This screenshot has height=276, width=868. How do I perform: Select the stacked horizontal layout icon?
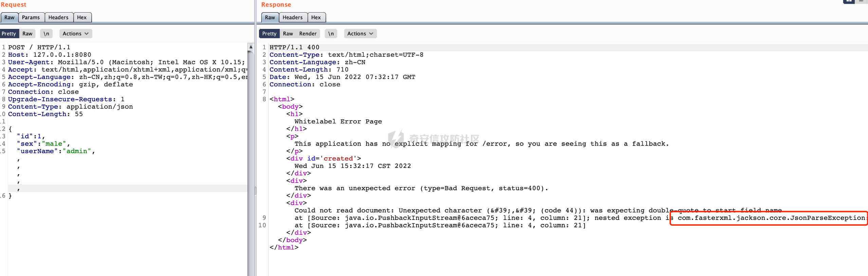pyautogui.click(x=861, y=1)
